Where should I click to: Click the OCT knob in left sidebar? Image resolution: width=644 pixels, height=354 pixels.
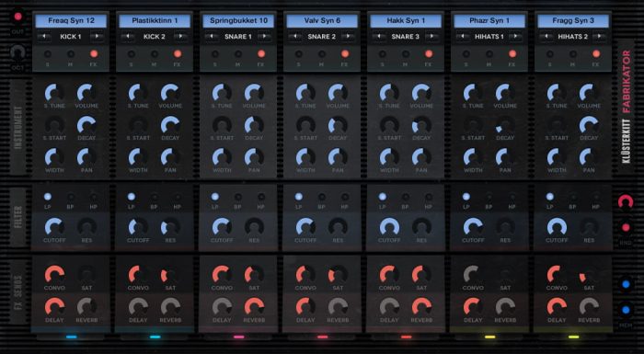pos(17,52)
